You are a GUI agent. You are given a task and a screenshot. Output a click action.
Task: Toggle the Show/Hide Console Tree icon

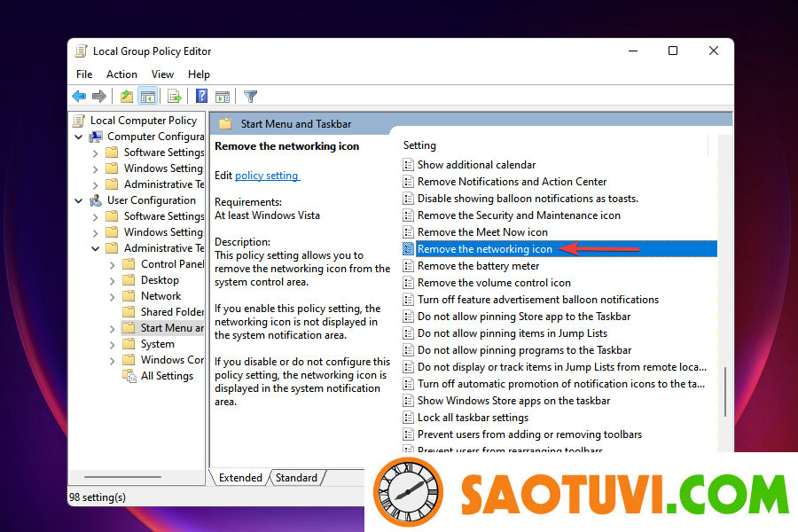[148, 97]
